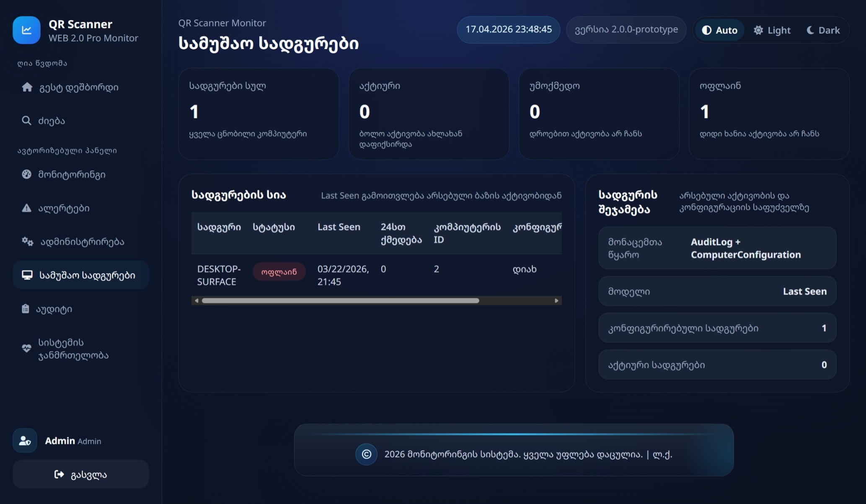Switch theme mode to Dark
The width and height of the screenshot is (866, 504).
[823, 30]
